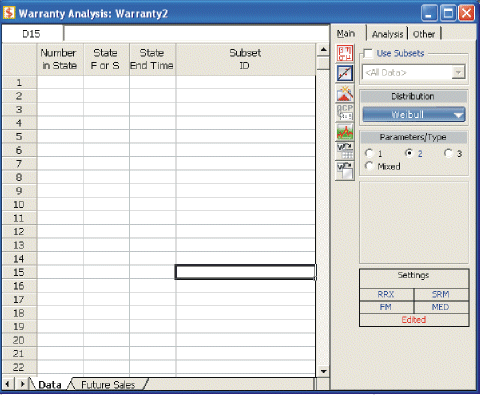Click the RRX analysis setting
This screenshot has height=395, width=480.
386,294
